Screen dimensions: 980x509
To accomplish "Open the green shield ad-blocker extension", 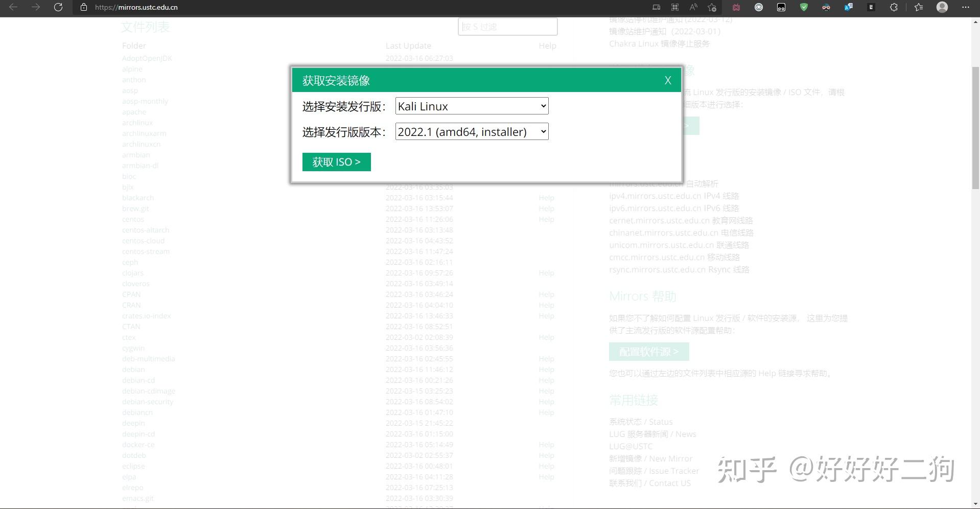I will click(x=804, y=7).
